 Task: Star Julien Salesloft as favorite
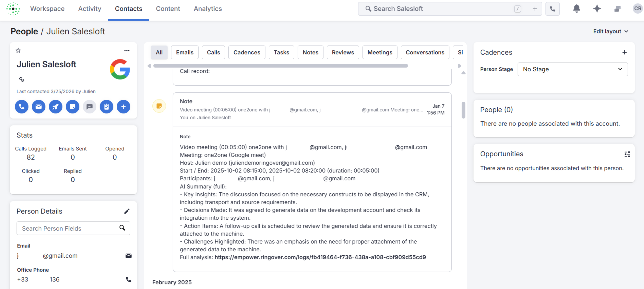(18, 51)
